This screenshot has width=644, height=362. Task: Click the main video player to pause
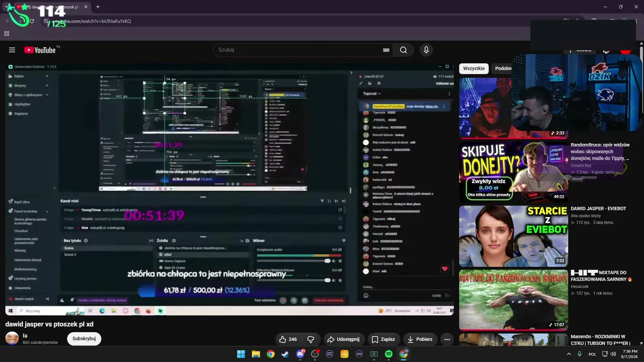229,190
